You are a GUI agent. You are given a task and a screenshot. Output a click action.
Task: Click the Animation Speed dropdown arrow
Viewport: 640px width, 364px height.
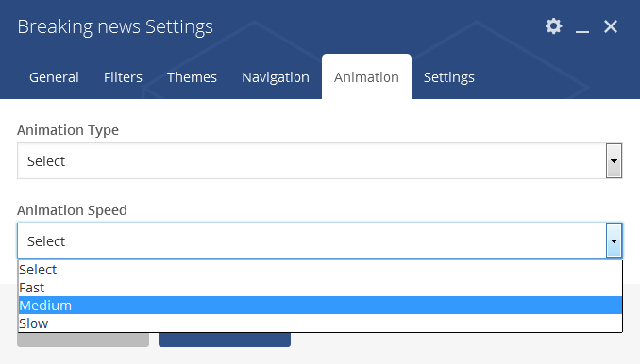[x=614, y=240]
